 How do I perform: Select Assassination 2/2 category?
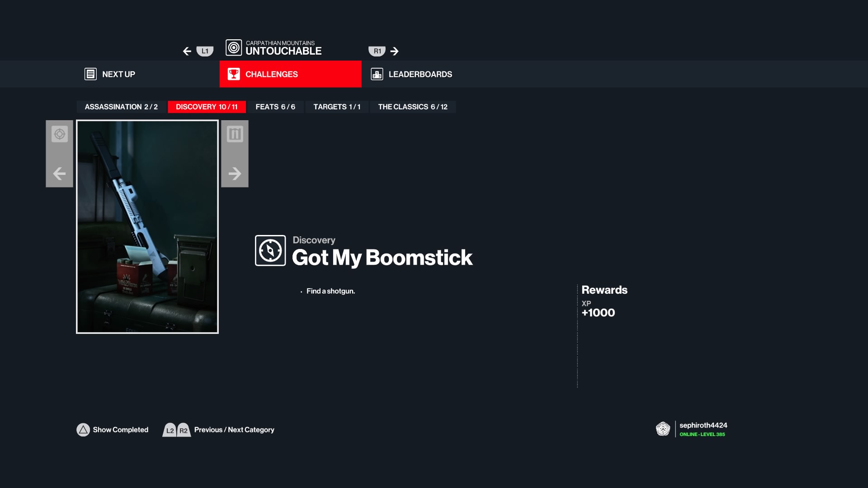tap(121, 107)
